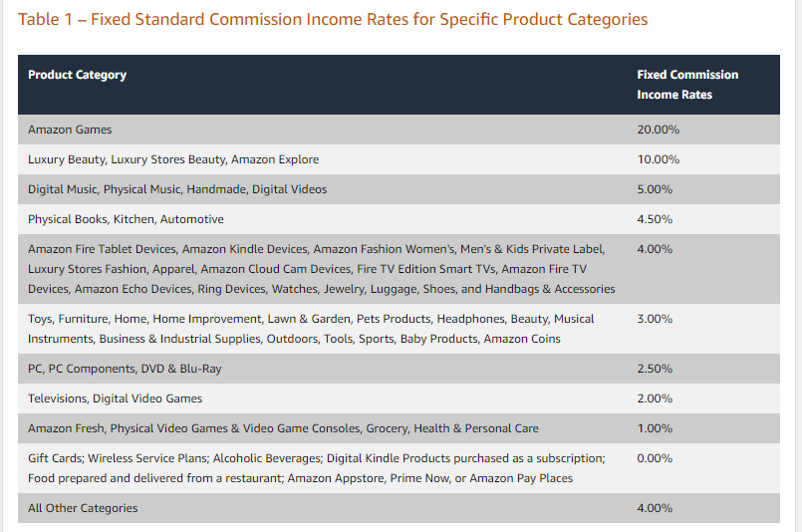Click the 4.00% rate for All Other Categories
The width and height of the screenshot is (802, 532).
(x=655, y=508)
